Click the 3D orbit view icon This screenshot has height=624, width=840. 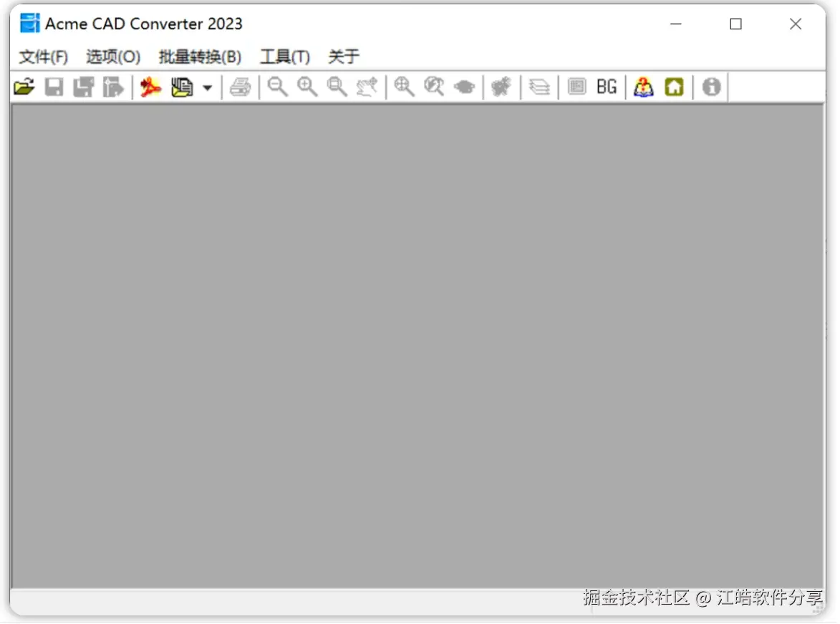pyautogui.click(x=464, y=87)
